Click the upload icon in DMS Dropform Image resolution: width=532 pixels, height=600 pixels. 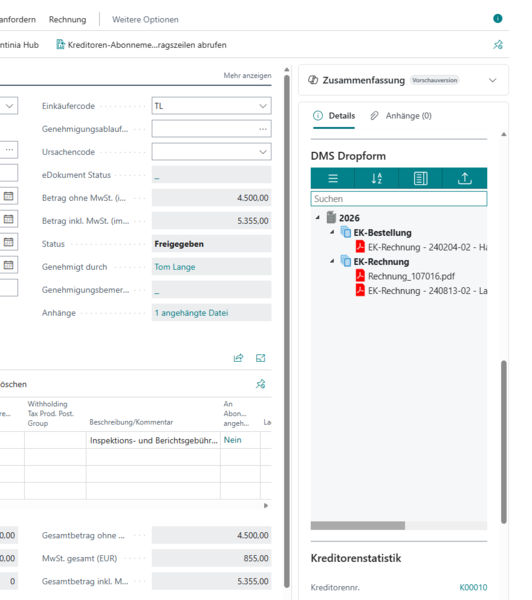click(x=465, y=178)
